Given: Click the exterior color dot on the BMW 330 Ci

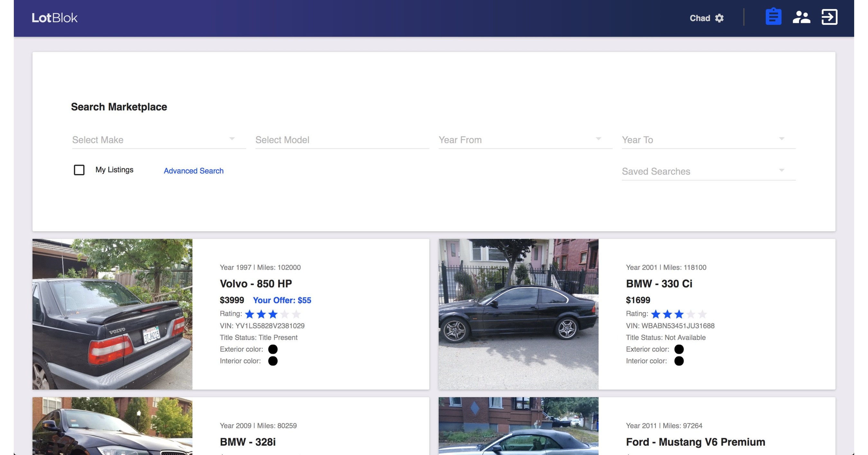Looking at the screenshot, I should tap(680, 349).
